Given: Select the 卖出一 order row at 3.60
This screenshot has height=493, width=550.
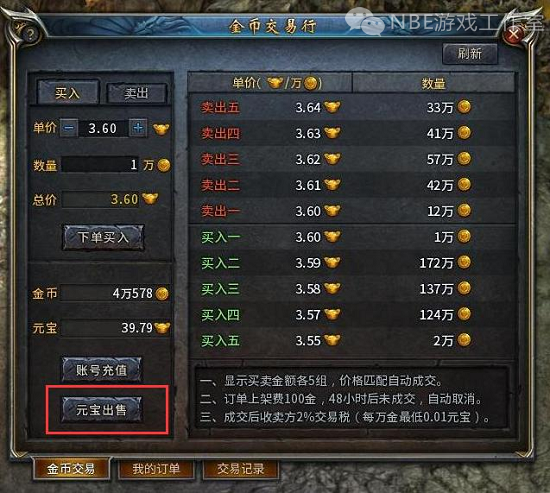Looking at the screenshot, I should coord(352,211).
